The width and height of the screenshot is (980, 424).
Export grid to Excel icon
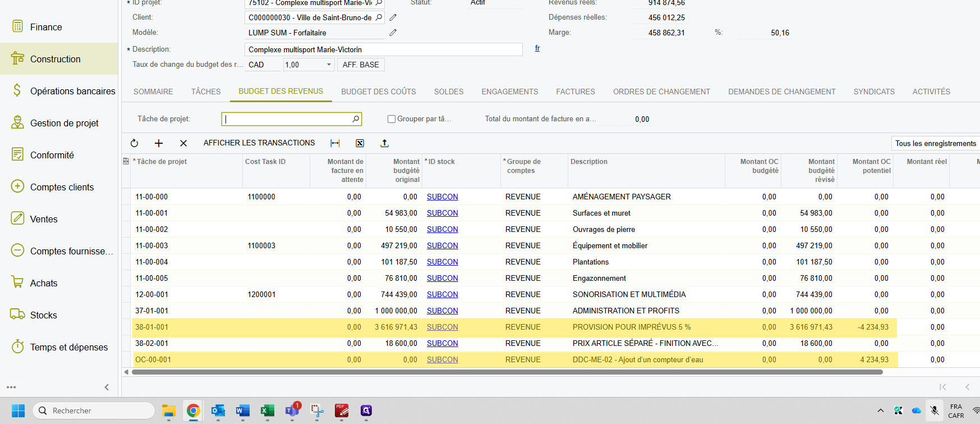click(360, 143)
